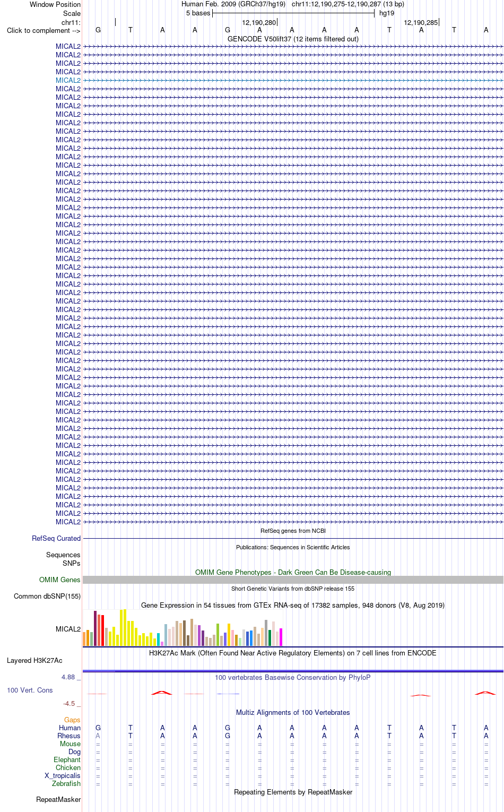Click the 'Gene Expression in 54 tissues from GTEx' title
This screenshot has height=812, width=504.
tap(293, 605)
